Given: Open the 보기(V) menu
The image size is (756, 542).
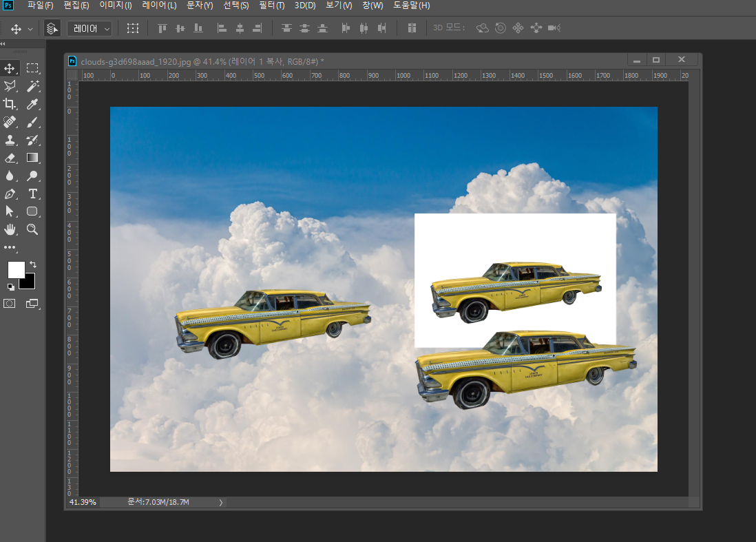Looking at the screenshot, I should pos(339,6).
